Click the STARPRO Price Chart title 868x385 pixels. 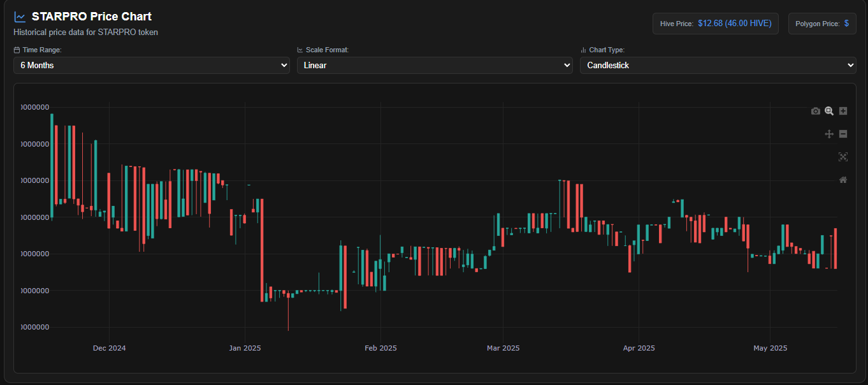(x=92, y=17)
